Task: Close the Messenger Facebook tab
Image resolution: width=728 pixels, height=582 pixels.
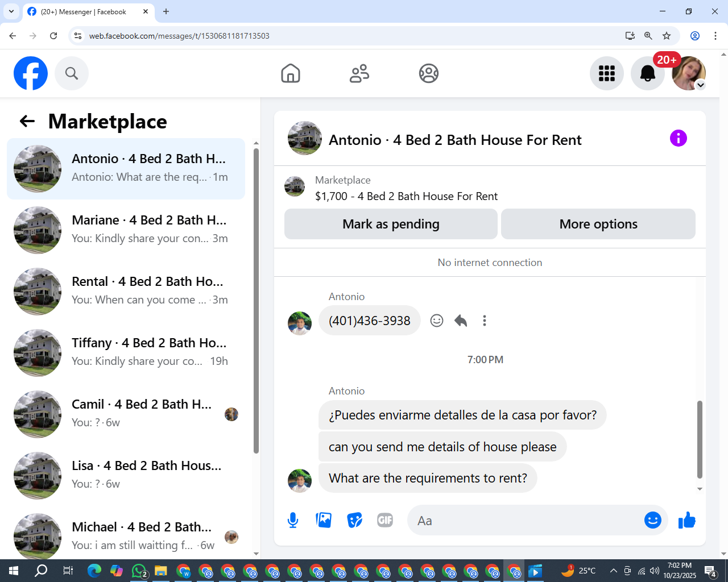Action: [x=146, y=11]
